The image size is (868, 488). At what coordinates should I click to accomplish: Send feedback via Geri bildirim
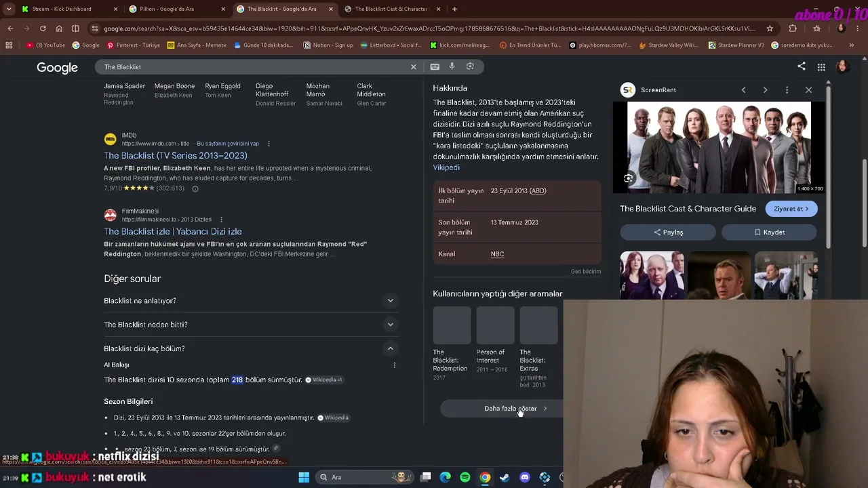(x=586, y=272)
